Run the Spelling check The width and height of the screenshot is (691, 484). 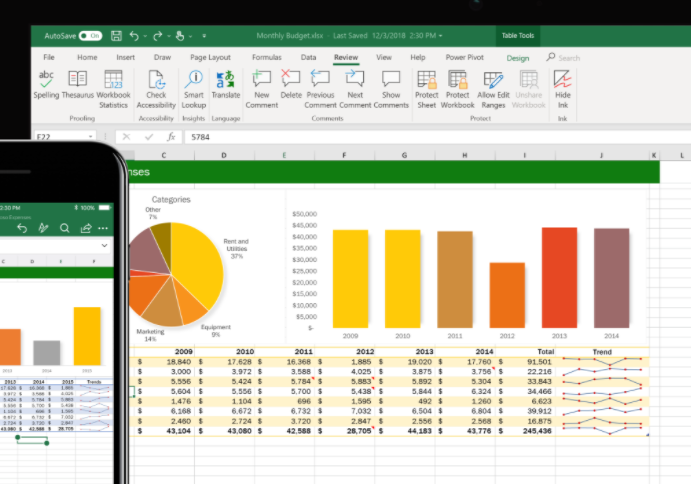(46, 85)
